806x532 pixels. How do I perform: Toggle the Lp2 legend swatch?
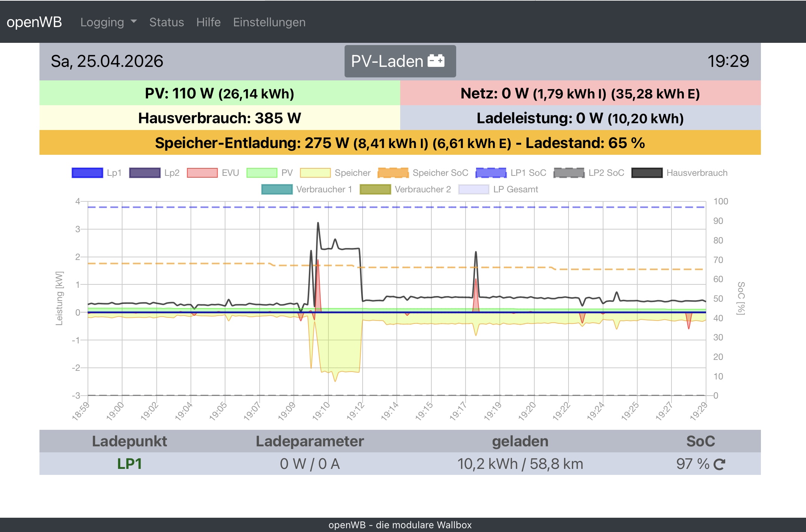click(x=145, y=173)
